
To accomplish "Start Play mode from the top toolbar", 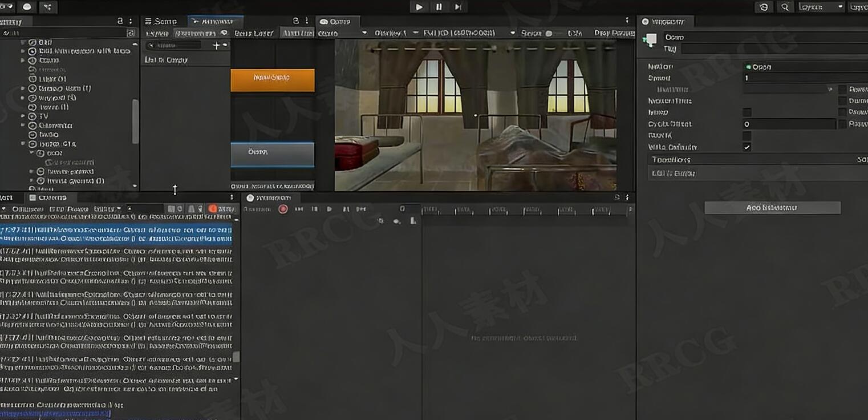I will point(419,7).
